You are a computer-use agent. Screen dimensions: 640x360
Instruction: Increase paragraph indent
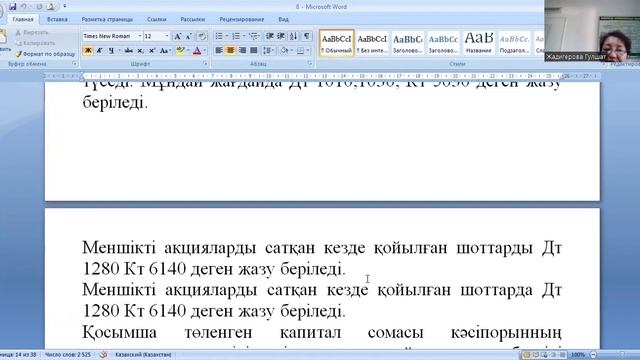[281, 36]
